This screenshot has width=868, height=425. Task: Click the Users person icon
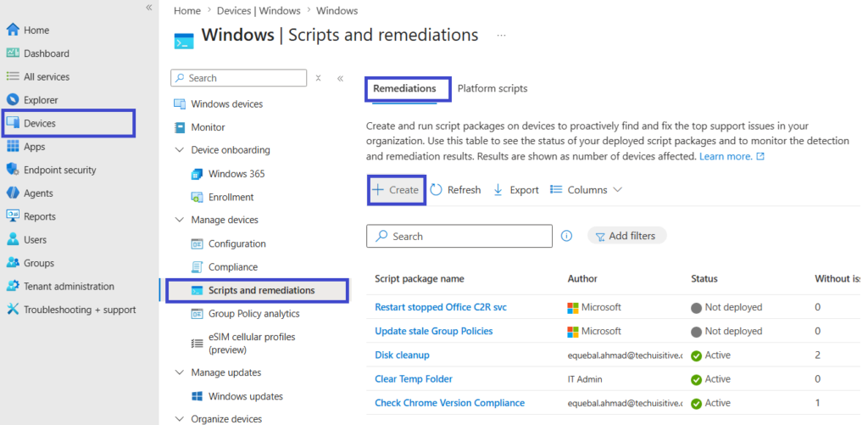[x=13, y=239]
